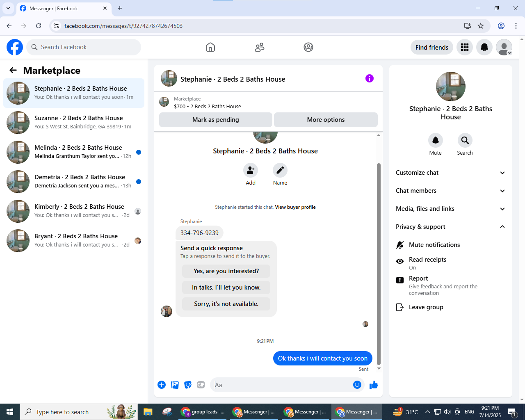This screenshot has height=420, width=525.
Task: Open the $700 - 2 Beds 2 Baths House listing
Action: click(208, 106)
